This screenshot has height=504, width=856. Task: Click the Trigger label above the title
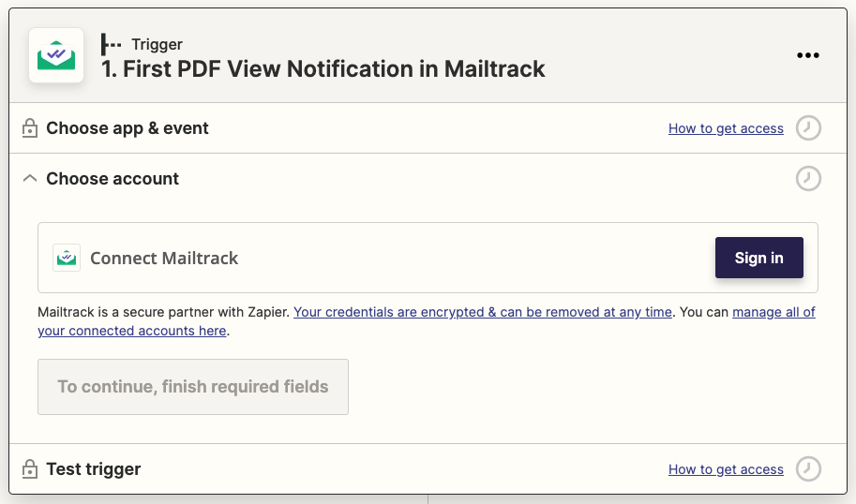pos(157,44)
